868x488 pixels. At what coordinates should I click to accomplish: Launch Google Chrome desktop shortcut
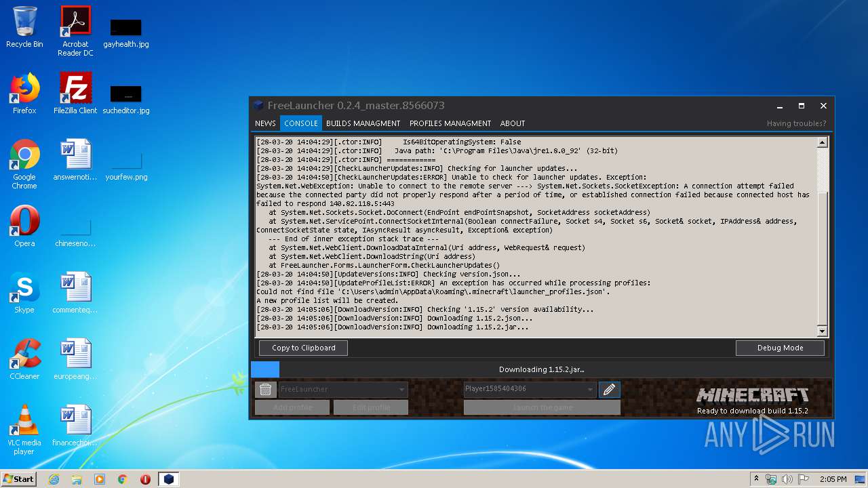[24, 164]
